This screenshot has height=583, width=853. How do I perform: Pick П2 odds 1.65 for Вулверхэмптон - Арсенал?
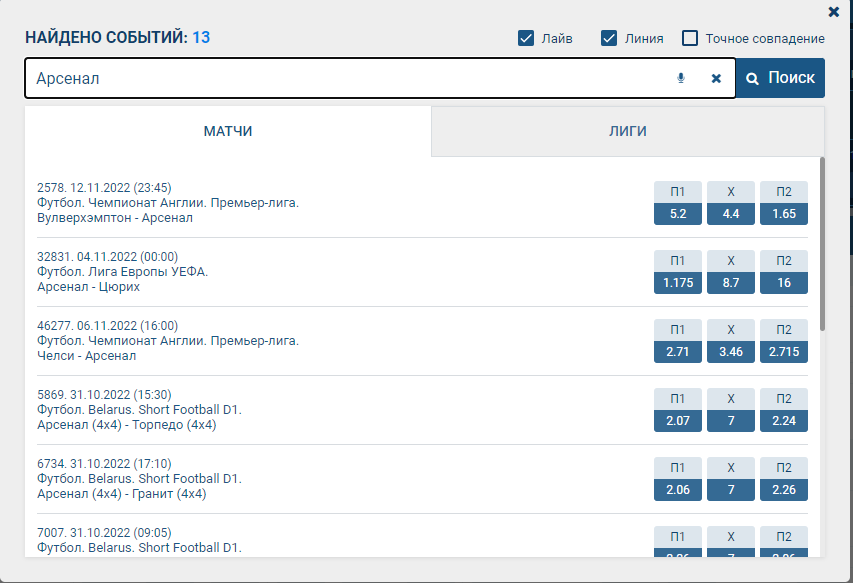pyautogui.click(x=784, y=213)
